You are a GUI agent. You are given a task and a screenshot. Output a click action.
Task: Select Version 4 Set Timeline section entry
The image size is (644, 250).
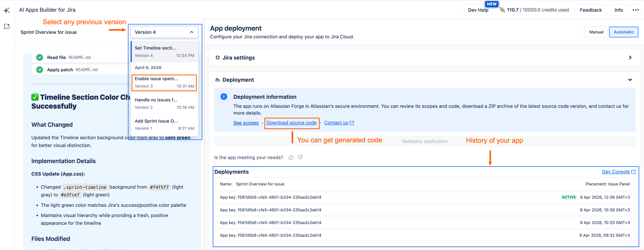tap(165, 51)
